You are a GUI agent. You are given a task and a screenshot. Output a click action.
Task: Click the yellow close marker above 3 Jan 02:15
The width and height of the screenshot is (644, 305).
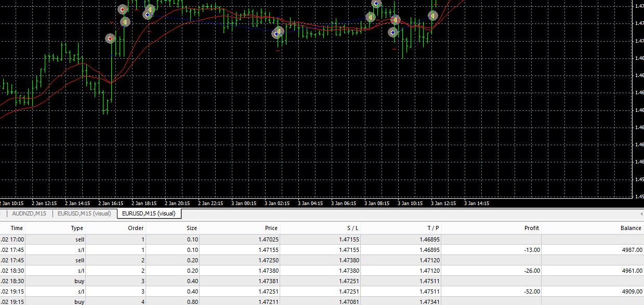click(x=279, y=32)
